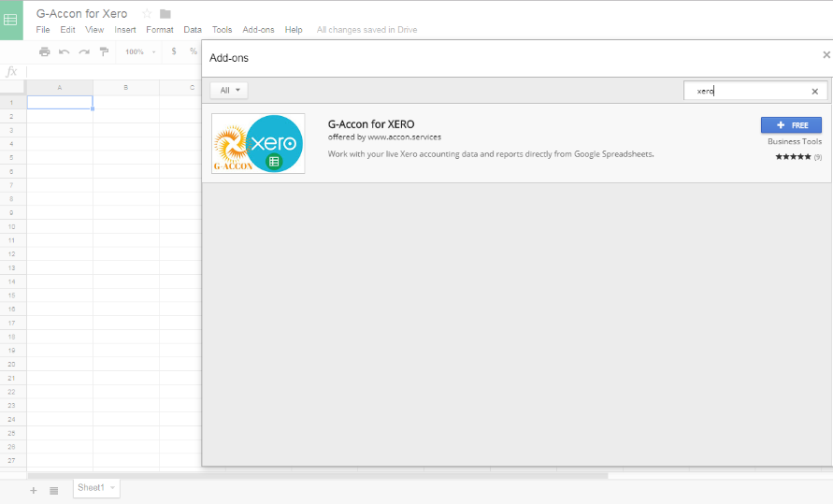This screenshot has width=833, height=504.
Task: Open the Tools menu
Action: click(x=223, y=30)
